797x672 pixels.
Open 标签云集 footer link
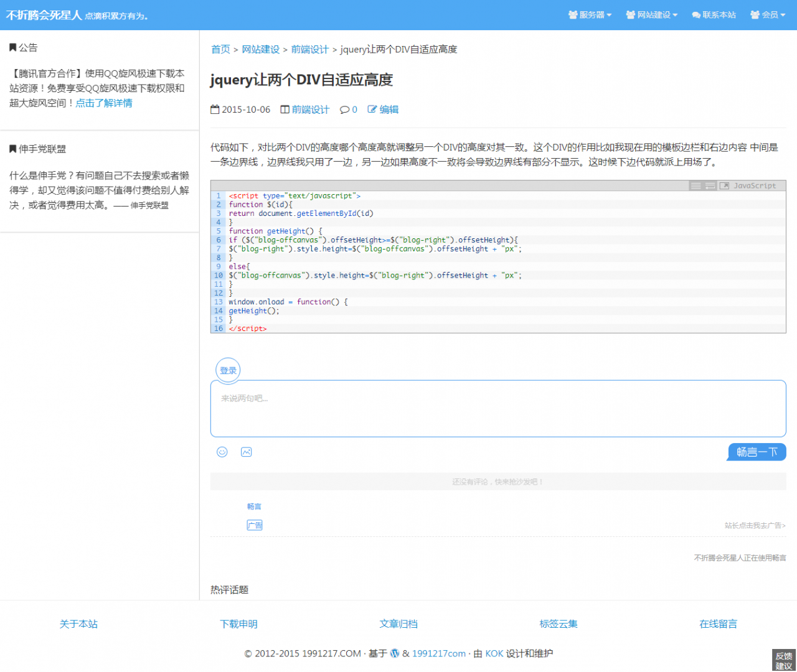pos(559,624)
